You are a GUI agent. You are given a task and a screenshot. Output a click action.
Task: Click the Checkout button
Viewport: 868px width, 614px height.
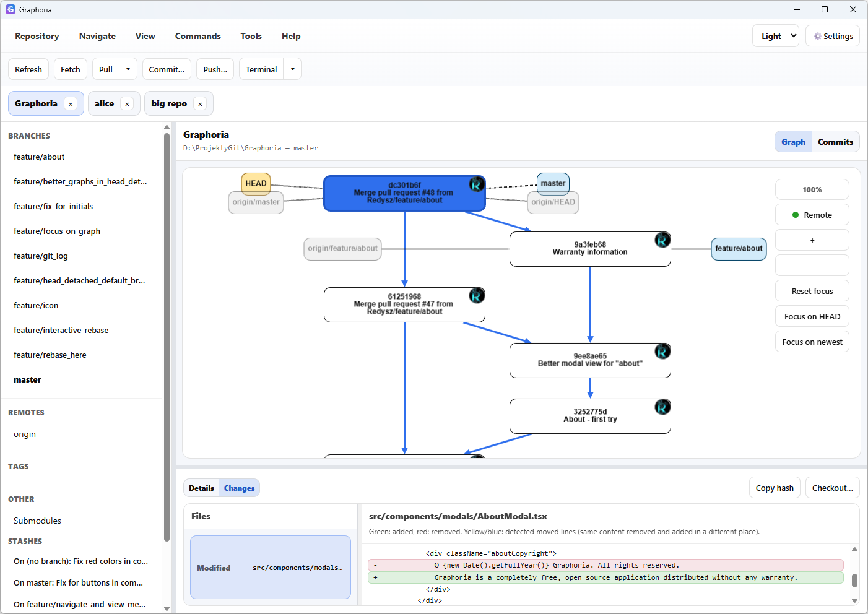point(832,487)
